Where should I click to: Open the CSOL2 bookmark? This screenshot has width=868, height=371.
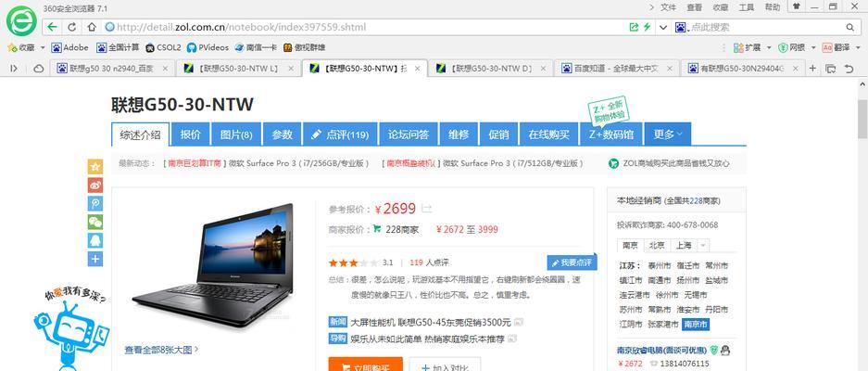pos(163,47)
